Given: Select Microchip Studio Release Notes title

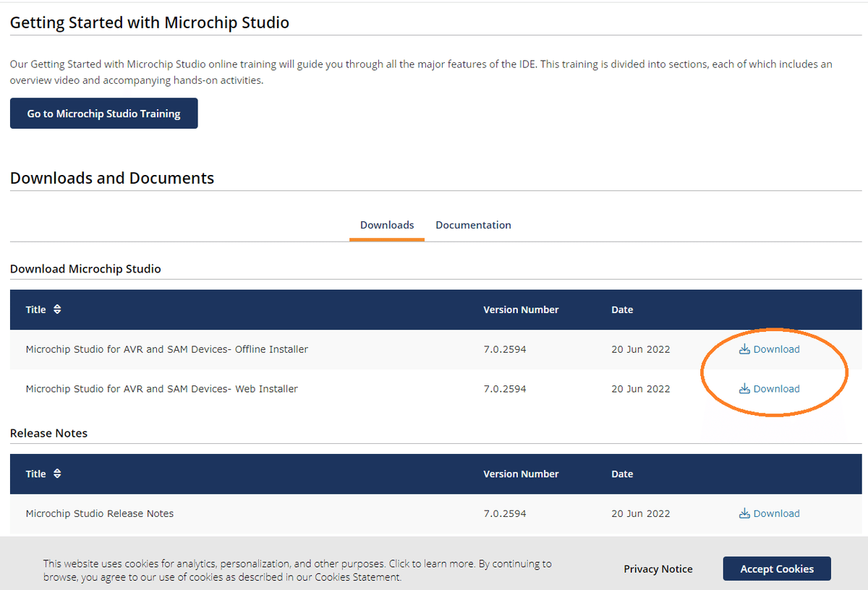Looking at the screenshot, I should coord(100,513).
